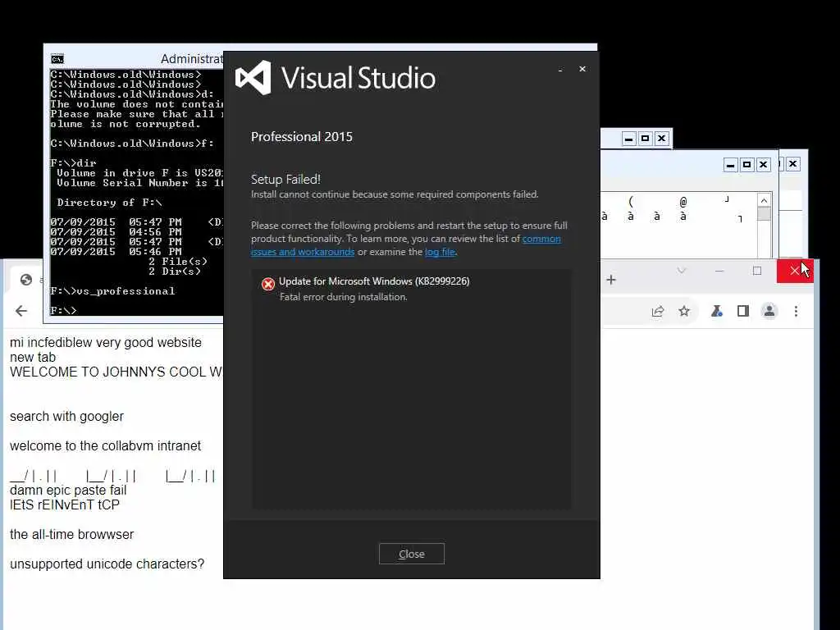Click the red error icon beside KB2999226

tap(268, 284)
